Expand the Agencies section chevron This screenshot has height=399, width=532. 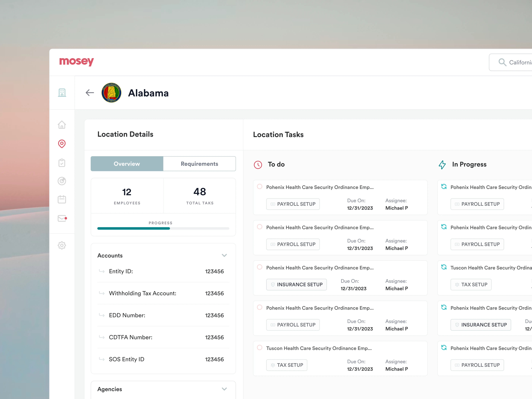point(224,389)
